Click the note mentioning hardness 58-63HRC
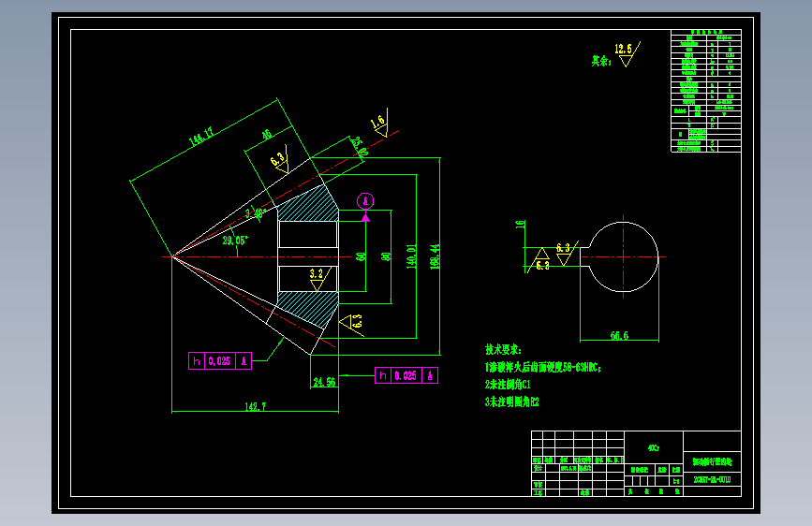The height and width of the screenshot is (526, 812). (542, 367)
